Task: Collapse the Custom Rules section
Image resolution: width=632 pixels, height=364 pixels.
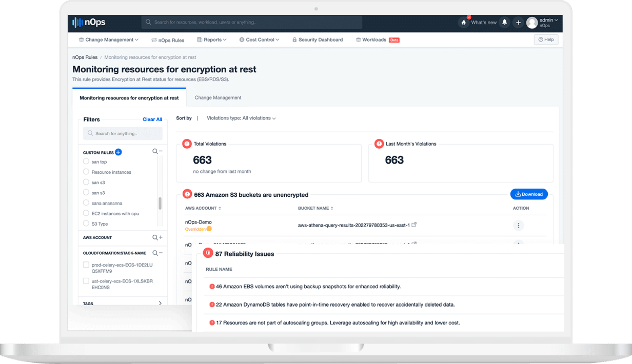Action: click(161, 152)
